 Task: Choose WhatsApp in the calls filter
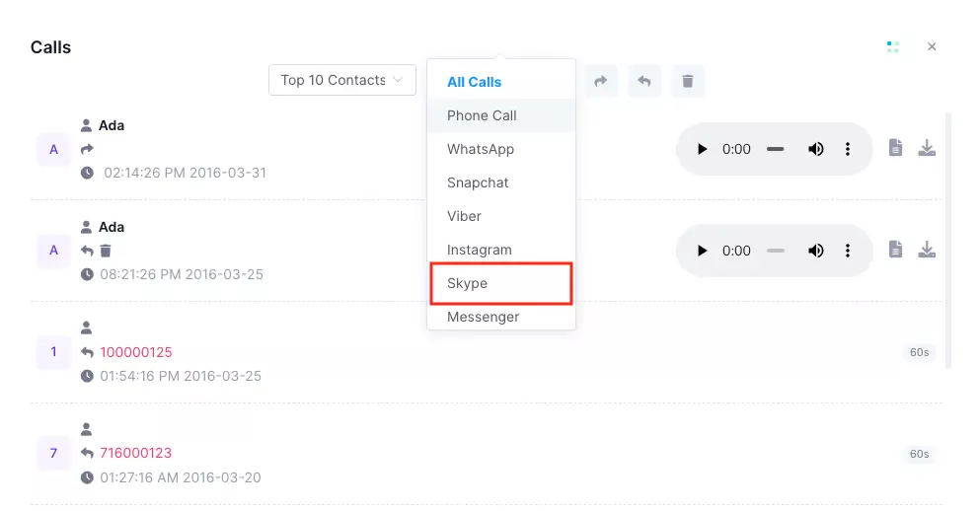[500, 149]
